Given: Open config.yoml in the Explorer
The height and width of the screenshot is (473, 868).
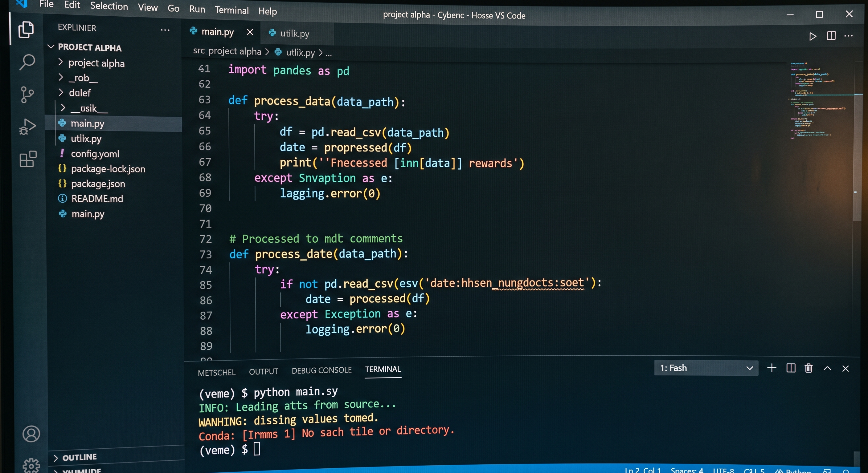Looking at the screenshot, I should pos(95,154).
